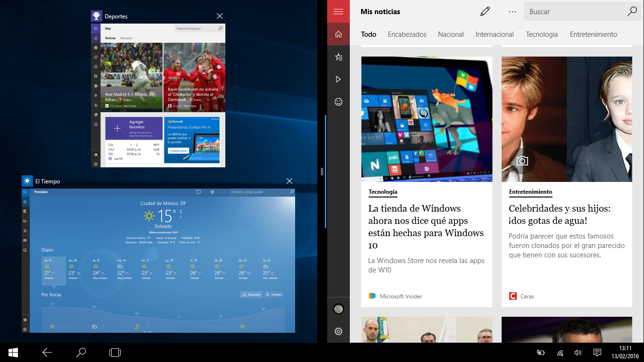Click the pencil edit icon near Mis noticias
The width and height of the screenshot is (644, 362).
(x=485, y=12)
